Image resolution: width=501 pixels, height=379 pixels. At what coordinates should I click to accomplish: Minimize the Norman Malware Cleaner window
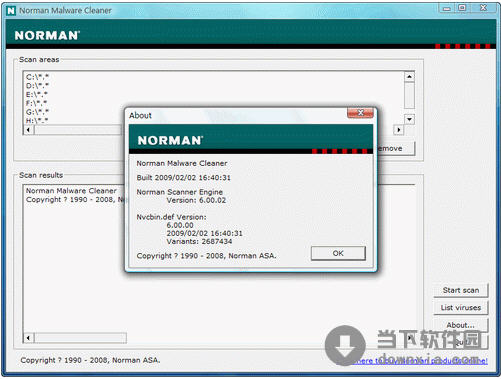447,8
